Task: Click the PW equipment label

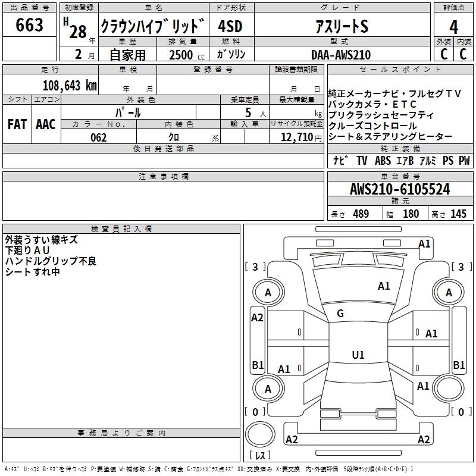Action: tap(464, 160)
